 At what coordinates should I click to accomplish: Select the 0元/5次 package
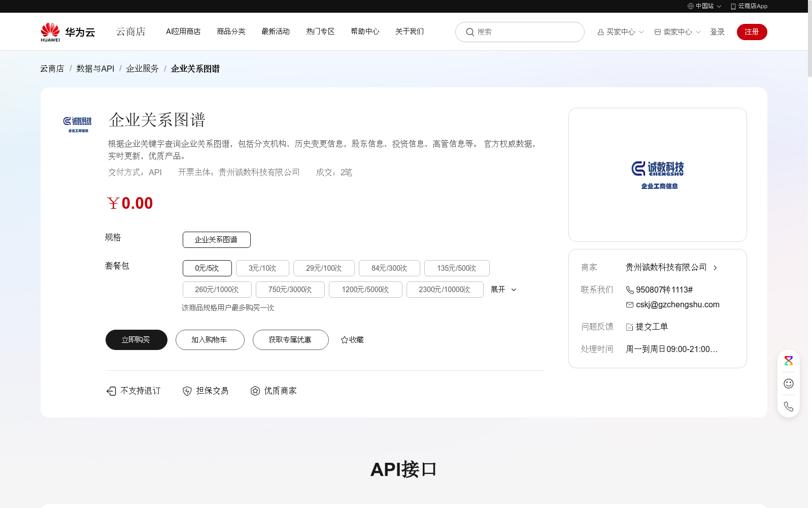[x=207, y=268]
